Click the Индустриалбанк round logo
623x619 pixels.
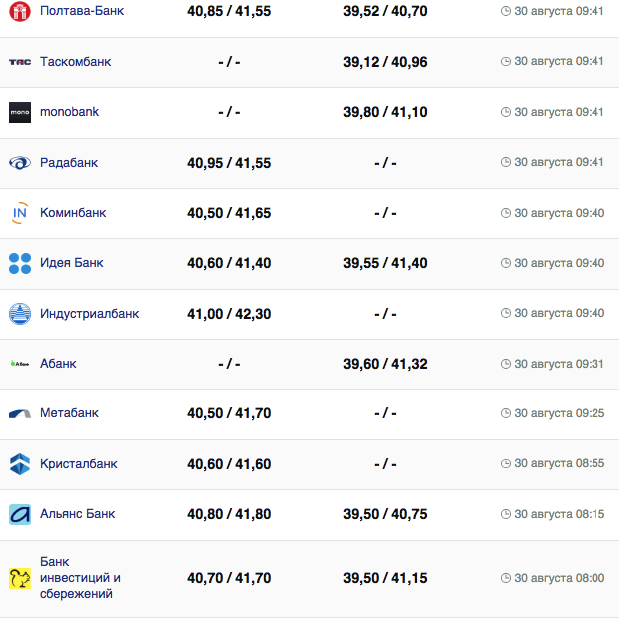coord(20,314)
